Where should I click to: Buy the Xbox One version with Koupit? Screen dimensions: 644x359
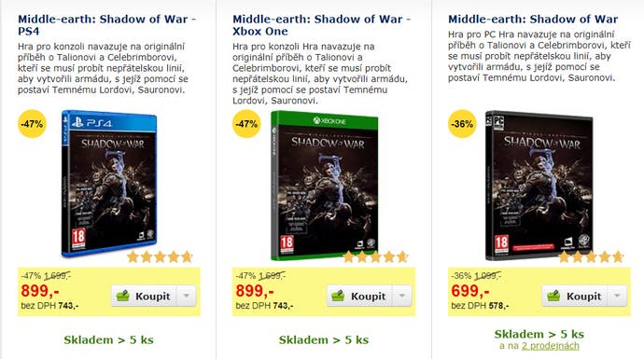point(359,296)
